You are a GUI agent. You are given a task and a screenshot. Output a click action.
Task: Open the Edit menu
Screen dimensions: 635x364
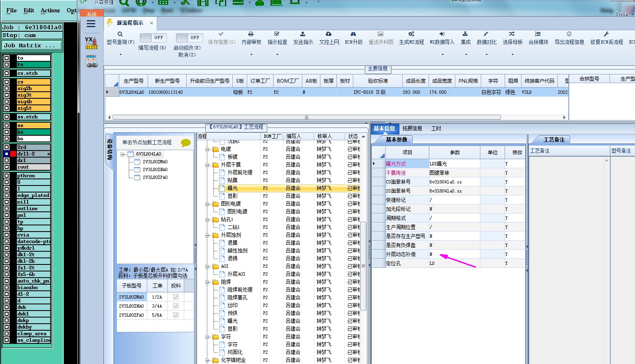29,10
